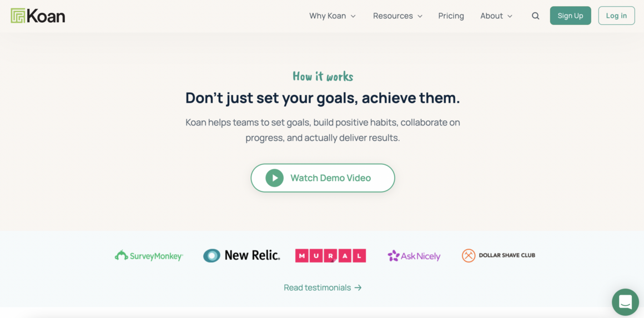The height and width of the screenshot is (318, 644).
Task: Click the Koan logo icon
Action: (18, 16)
